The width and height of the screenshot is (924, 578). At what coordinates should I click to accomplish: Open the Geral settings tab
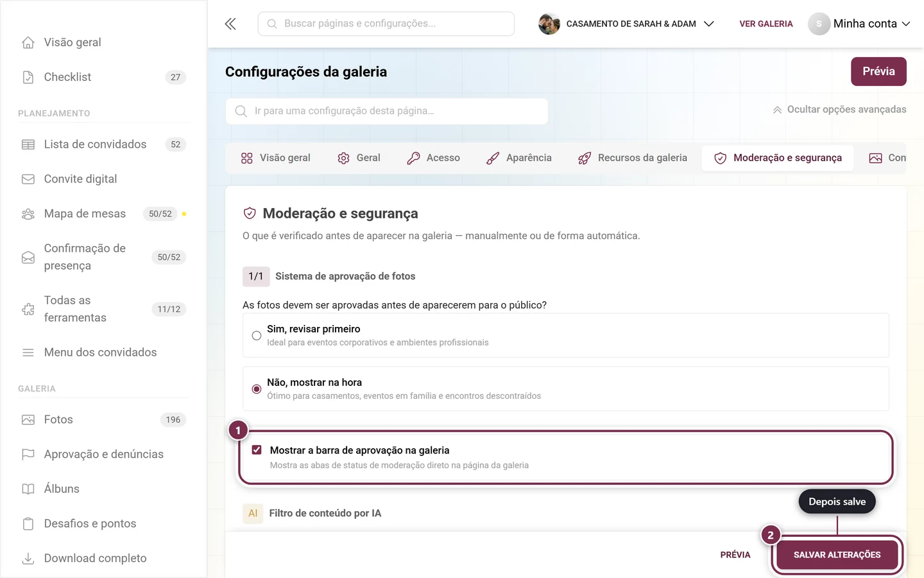pos(359,158)
